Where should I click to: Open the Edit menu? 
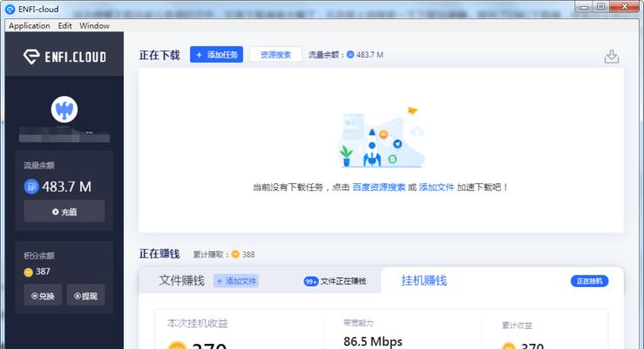[64, 25]
